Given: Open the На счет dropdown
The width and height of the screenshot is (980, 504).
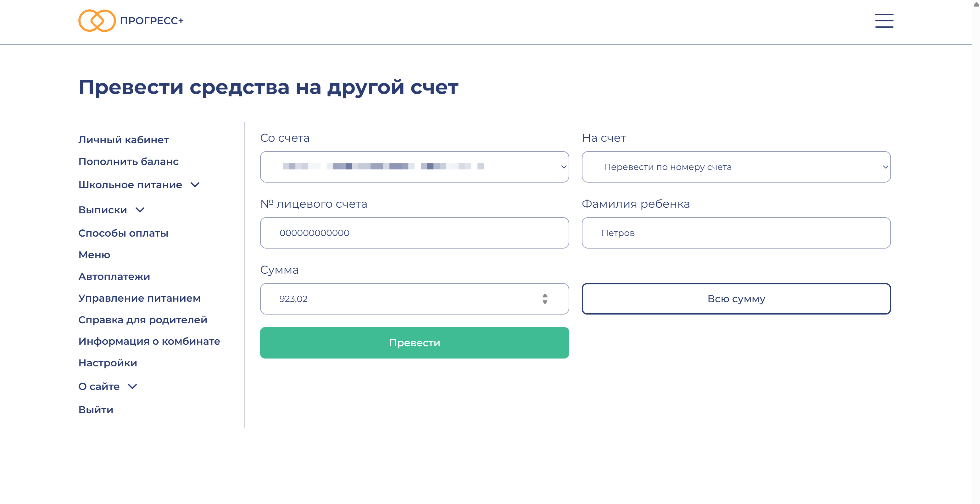Looking at the screenshot, I should point(736,167).
